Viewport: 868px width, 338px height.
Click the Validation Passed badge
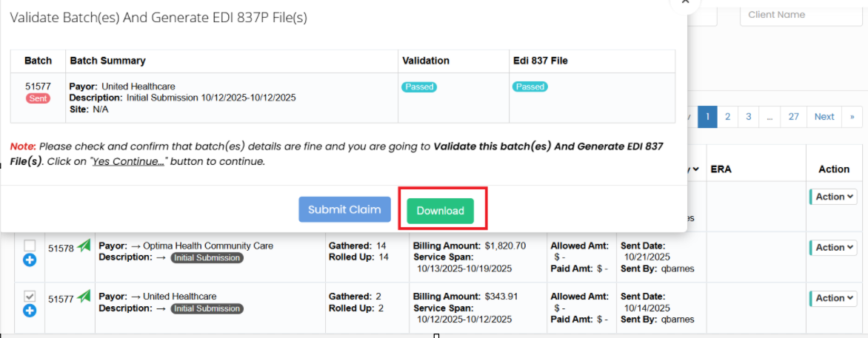pos(419,87)
